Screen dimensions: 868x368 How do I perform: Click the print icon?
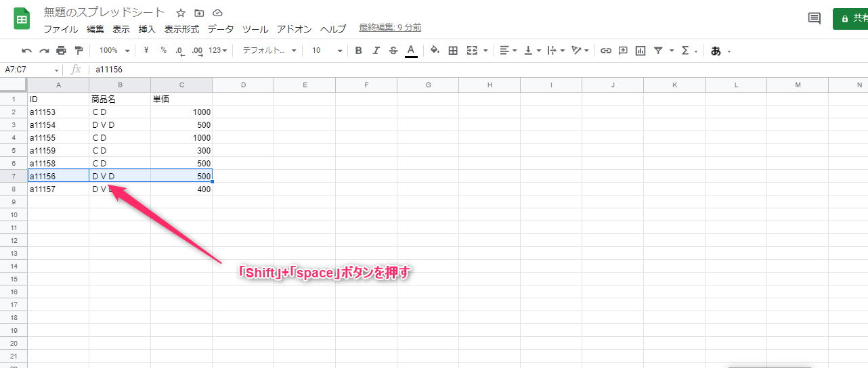click(62, 50)
